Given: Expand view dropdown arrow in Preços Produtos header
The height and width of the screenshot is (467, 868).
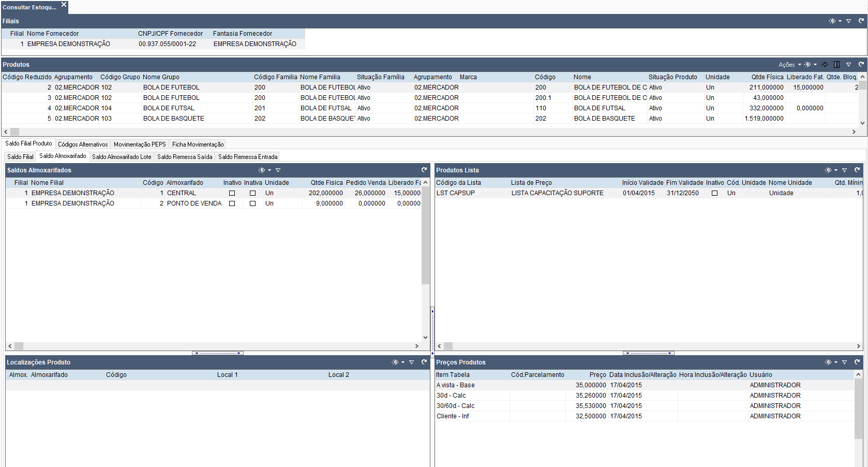Looking at the screenshot, I should coord(835,362).
